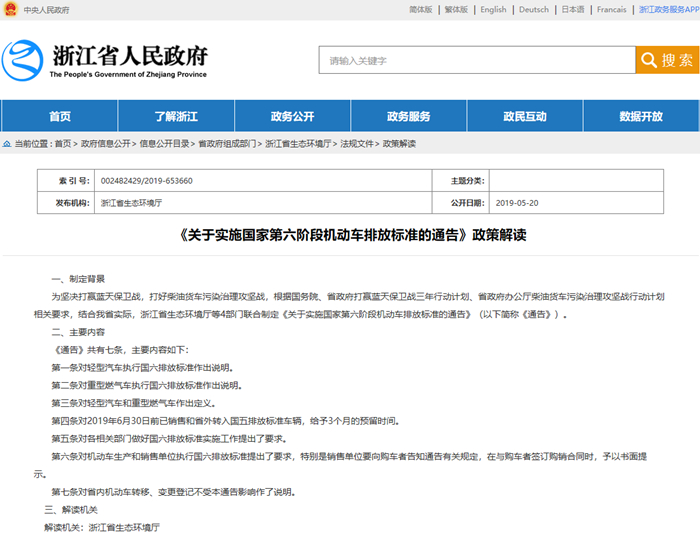
Task: Switch to the 数据开放 navigation tab
Action: coord(640,116)
